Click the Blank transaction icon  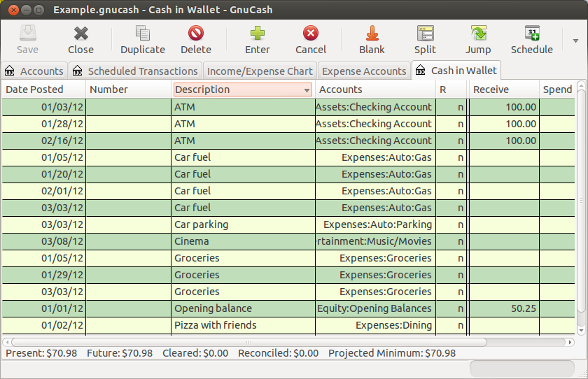point(372,33)
